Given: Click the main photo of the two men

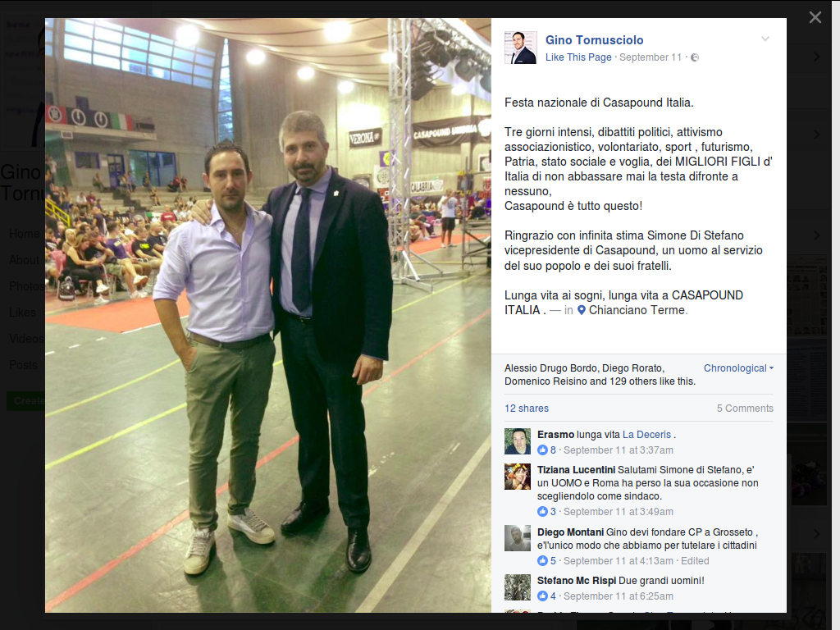Looking at the screenshot, I should pyautogui.click(x=268, y=316).
